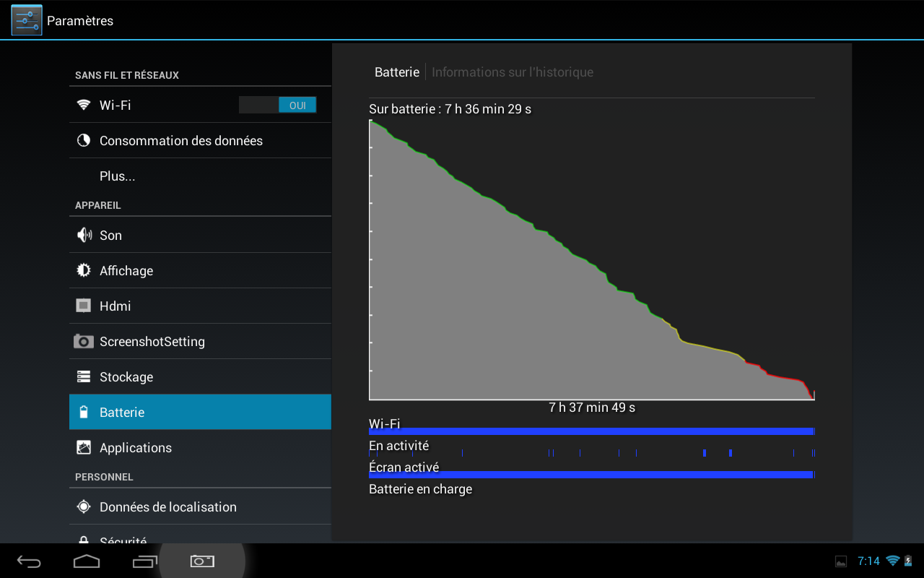Viewport: 924px width, 578px height.
Task: Click the Affichage brightness icon
Action: [x=84, y=270]
